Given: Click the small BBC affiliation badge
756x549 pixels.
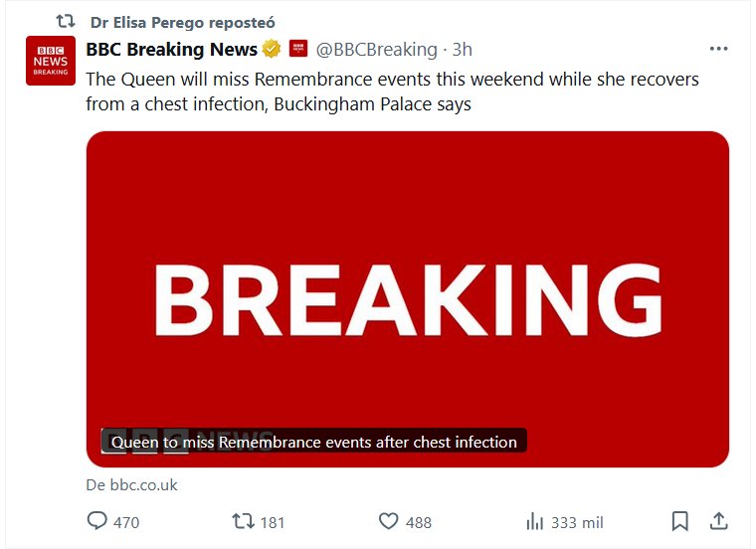Looking at the screenshot, I should click(x=297, y=49).
